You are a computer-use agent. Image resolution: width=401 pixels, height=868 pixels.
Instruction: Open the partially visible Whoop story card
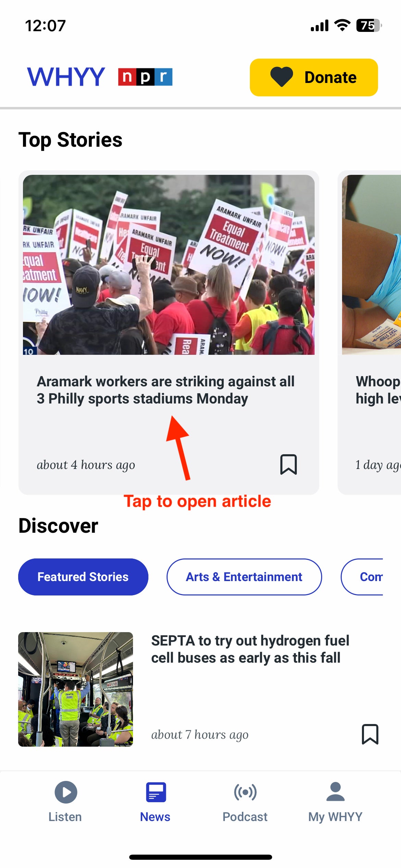tap(369, 332)
